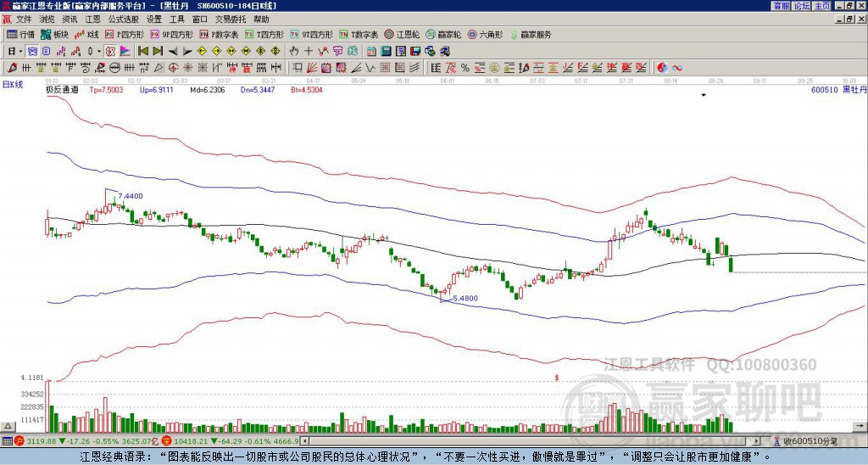Open the P数字表 tool
Screen dimensions: 868x465
point(219,34)
